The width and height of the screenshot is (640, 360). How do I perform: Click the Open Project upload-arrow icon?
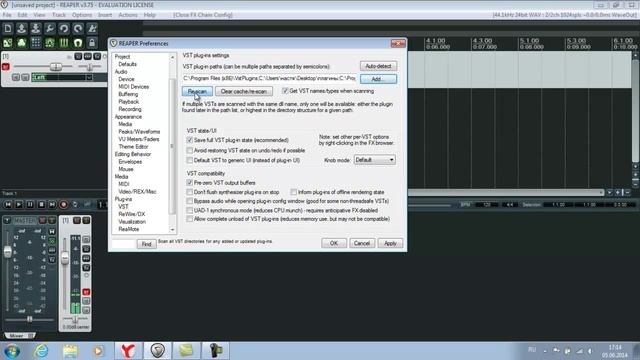coord(22,29)
